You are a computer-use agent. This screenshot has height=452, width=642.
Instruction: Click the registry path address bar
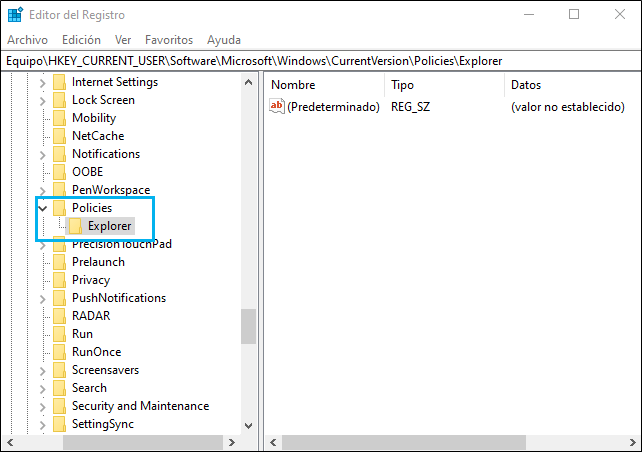point(320,61)
